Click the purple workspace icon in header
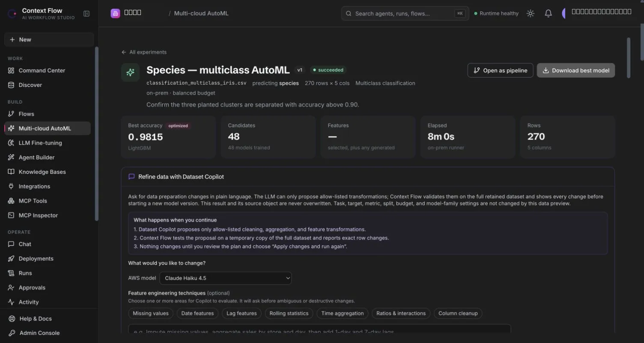 115,13
